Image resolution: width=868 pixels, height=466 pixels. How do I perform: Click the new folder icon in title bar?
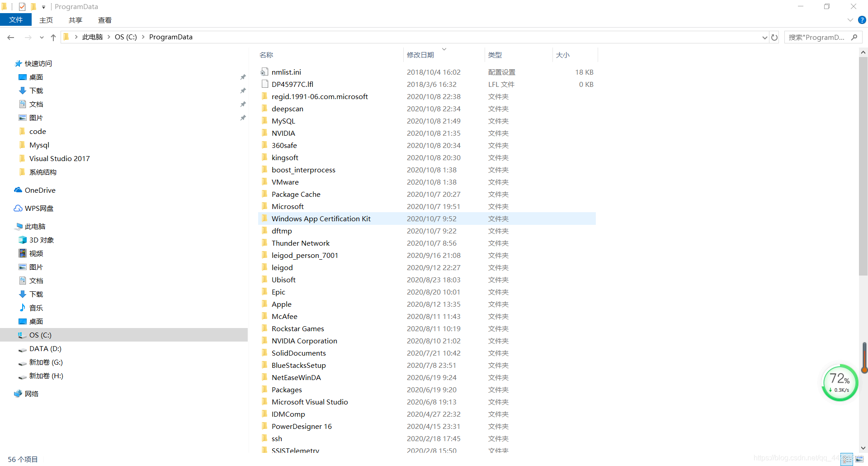point(33,7)
